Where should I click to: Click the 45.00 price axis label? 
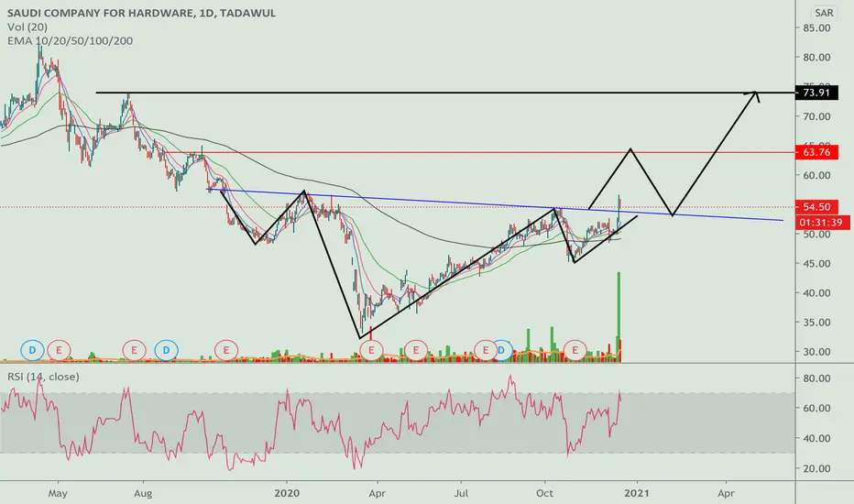(816, 263)
